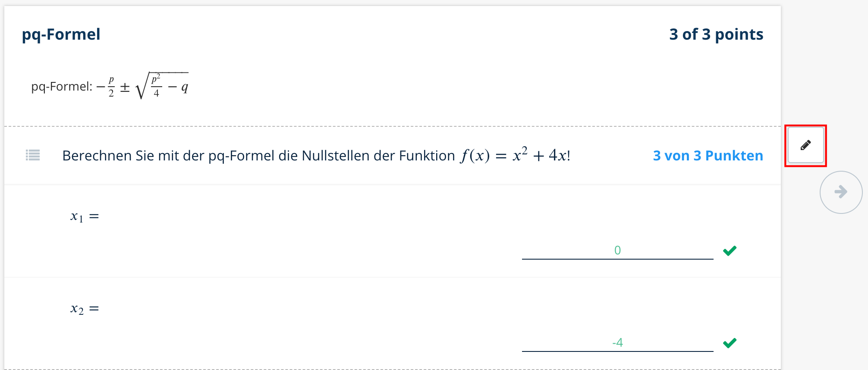Click the '4x!' term at question end
868x370 pixels.
[560, 155]
